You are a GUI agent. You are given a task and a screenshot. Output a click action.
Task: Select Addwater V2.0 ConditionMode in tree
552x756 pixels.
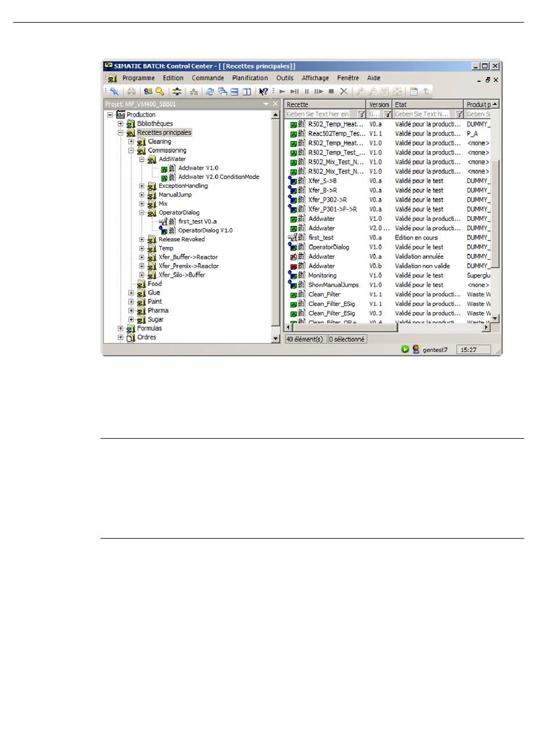pyautogui.click(x=218, y=177)
